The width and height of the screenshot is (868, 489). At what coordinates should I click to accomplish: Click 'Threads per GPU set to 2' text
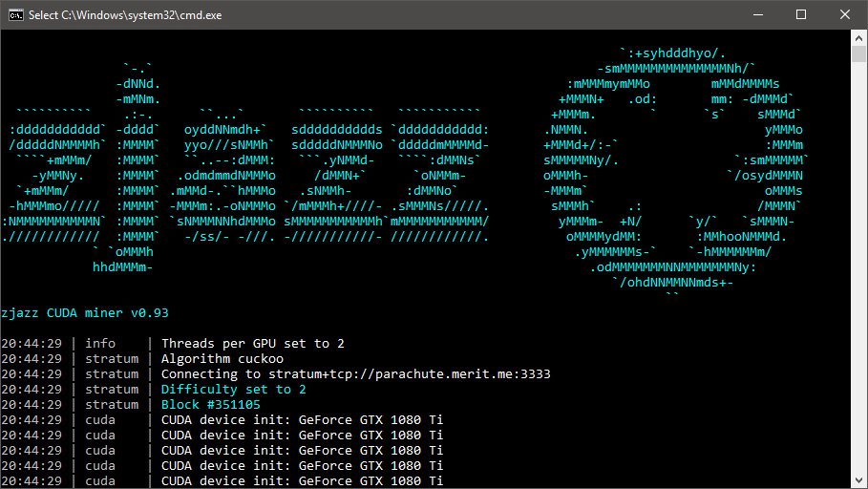pos(252,344)
